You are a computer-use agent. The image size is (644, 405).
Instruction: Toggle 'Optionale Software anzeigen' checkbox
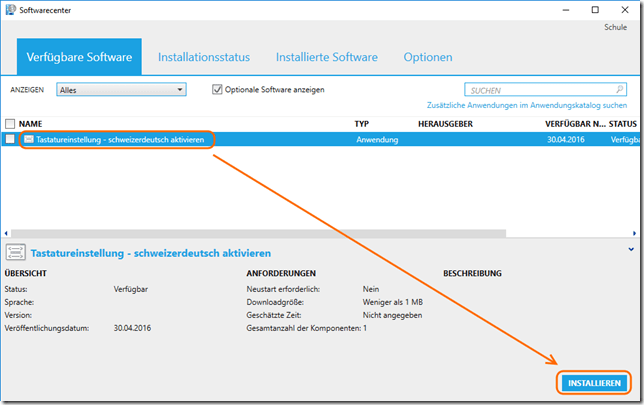pos(217,90)
